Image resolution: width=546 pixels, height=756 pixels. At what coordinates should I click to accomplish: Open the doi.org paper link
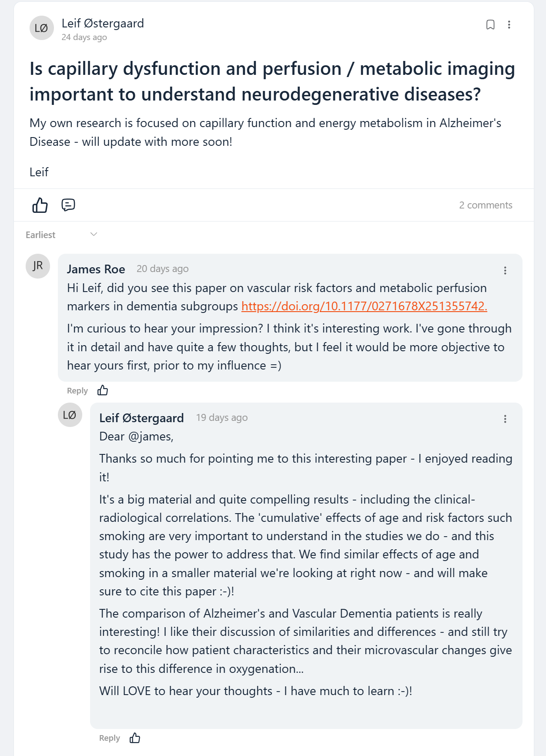point(364,306)
